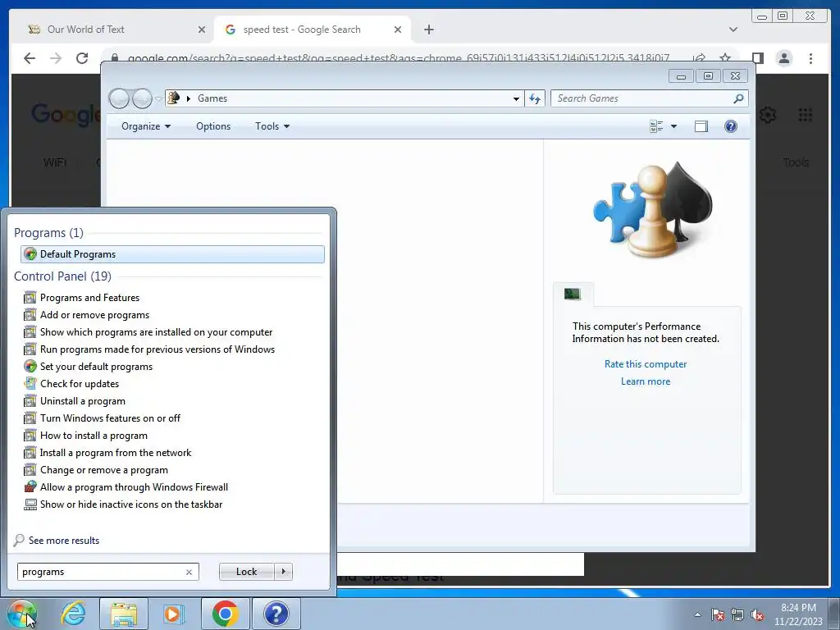
Task: Click the Windows Start orb
Action: pyautogui.click(x=22, y=614)
